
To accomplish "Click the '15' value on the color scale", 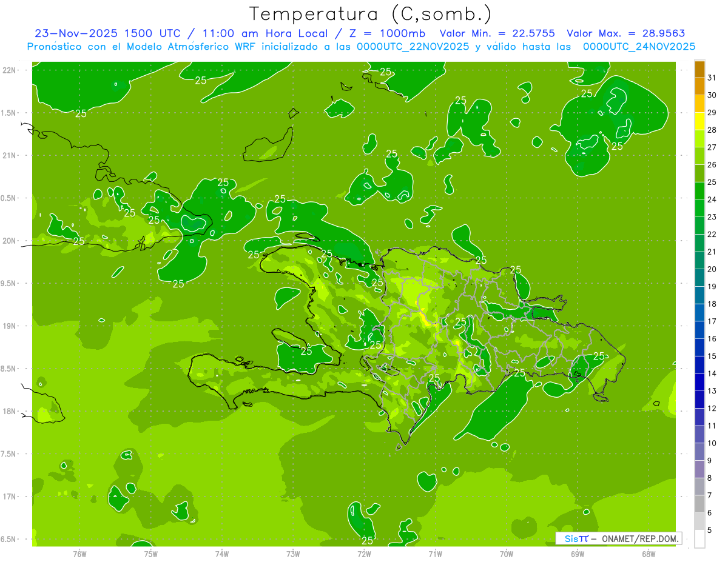I will pos(712,356).
